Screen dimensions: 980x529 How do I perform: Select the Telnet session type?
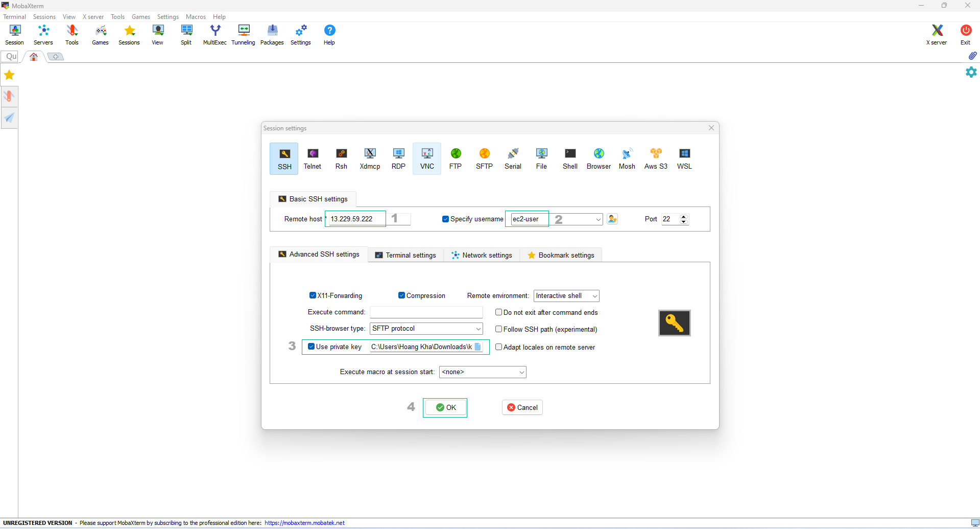(x=313, y=159)
